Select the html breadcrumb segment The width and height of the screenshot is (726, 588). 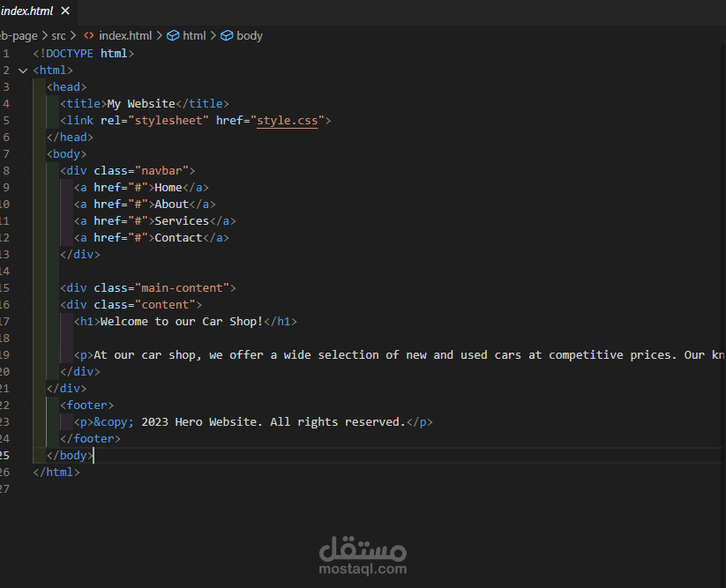coord(194,36)
